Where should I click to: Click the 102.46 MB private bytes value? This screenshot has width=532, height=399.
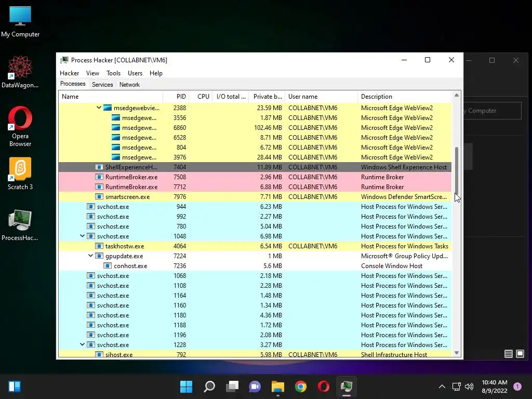(x=268, y=128)
